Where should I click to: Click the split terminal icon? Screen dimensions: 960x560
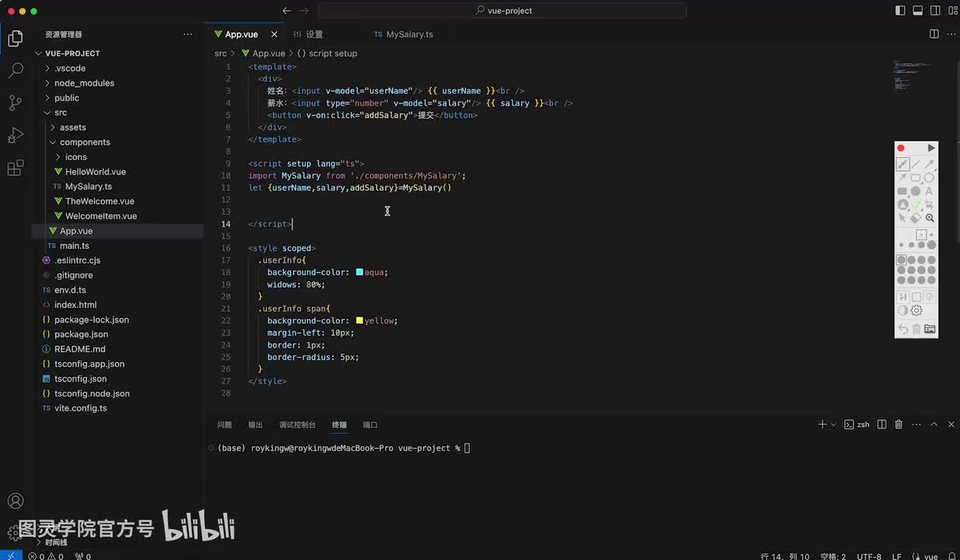pyautogui.click(x=881, y=425)
